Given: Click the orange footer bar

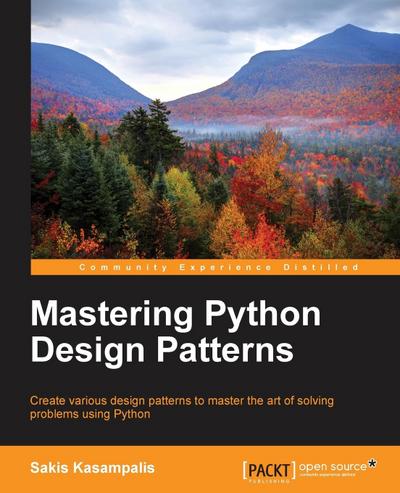Looking at the screenshot, I should 200,469.
